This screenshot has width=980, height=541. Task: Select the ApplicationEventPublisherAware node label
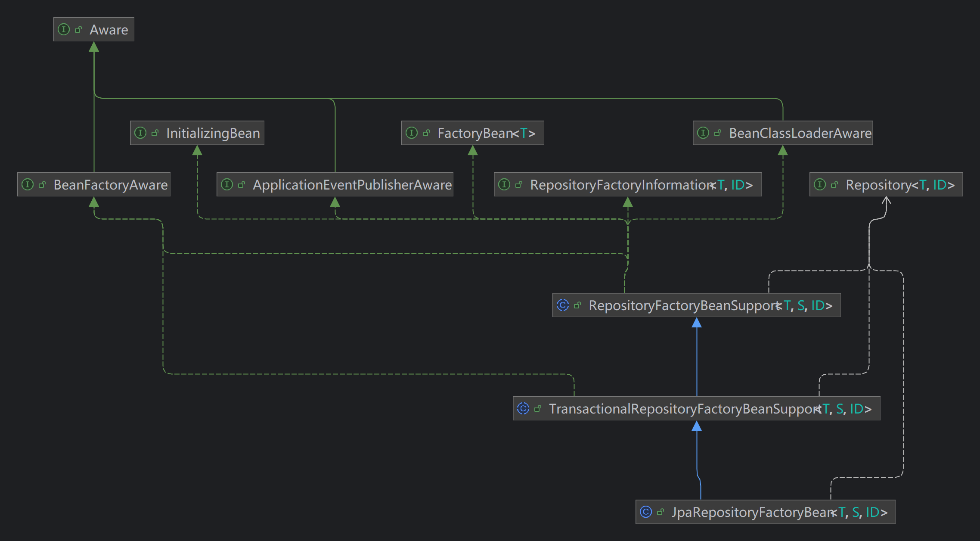coord(352,185)
